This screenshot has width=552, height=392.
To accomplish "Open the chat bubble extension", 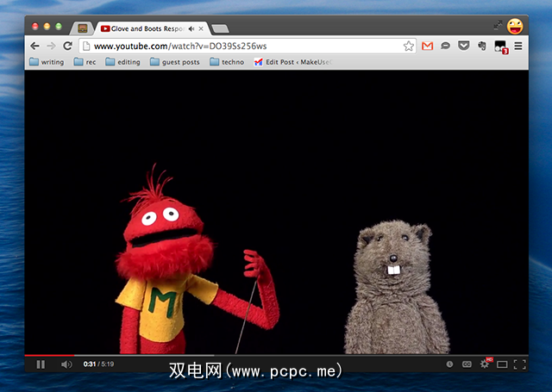I will click(445, 46).
